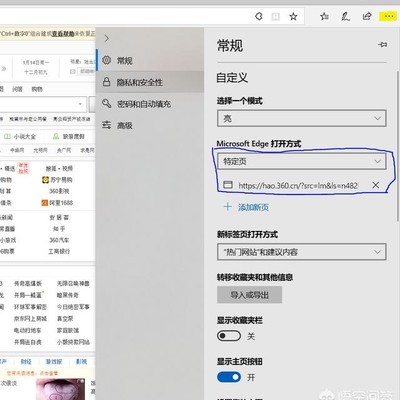Open the 高级 settings section
Screen dimensions: 400x400
tap(150, 125)
